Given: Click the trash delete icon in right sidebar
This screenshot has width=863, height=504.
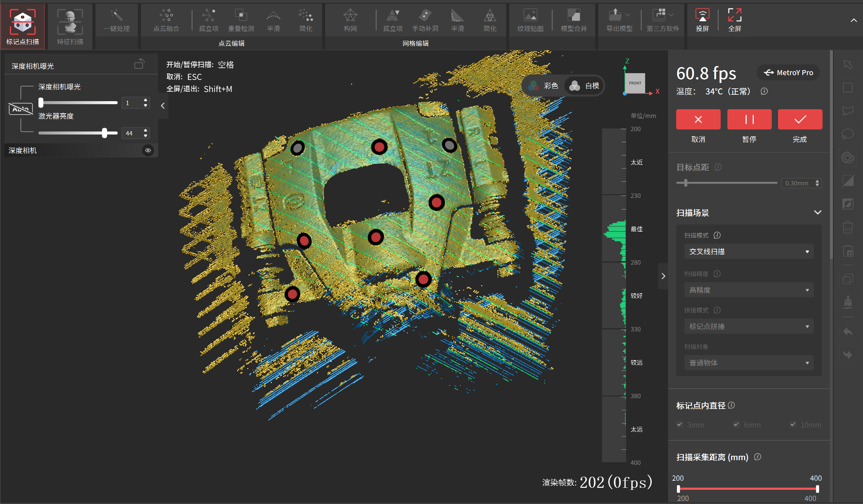Looking at the screenshot, I should click(847, 227).
